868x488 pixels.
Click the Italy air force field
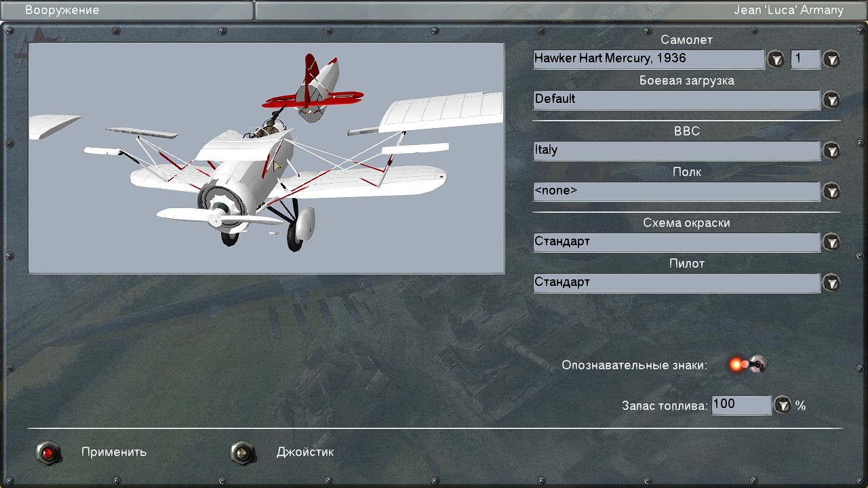(x=677, y=150)
